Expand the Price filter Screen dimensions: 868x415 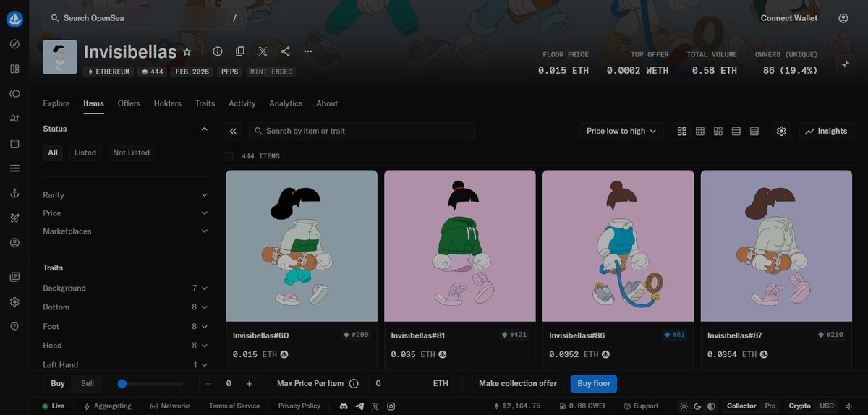[x=125, y=213]
